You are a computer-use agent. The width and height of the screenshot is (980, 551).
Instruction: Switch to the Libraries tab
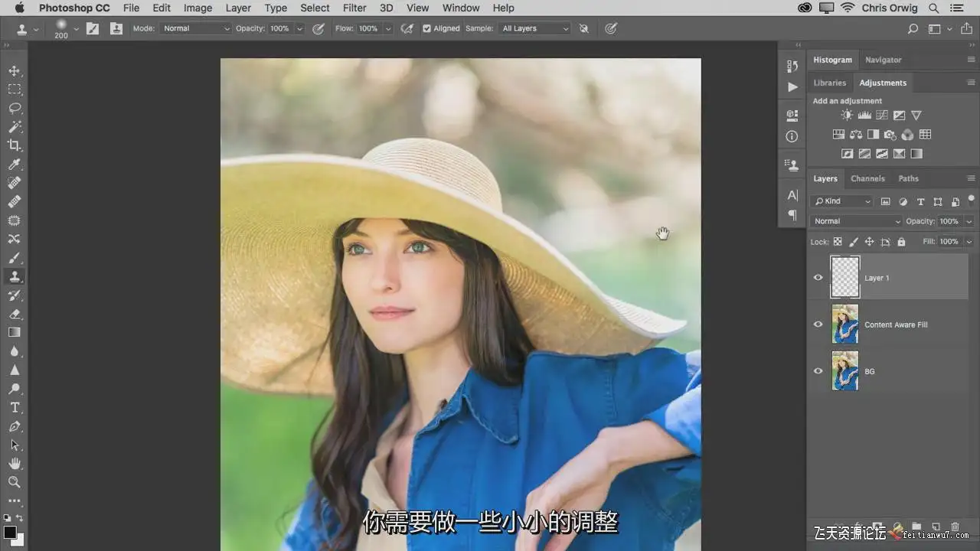pos(830,83)
